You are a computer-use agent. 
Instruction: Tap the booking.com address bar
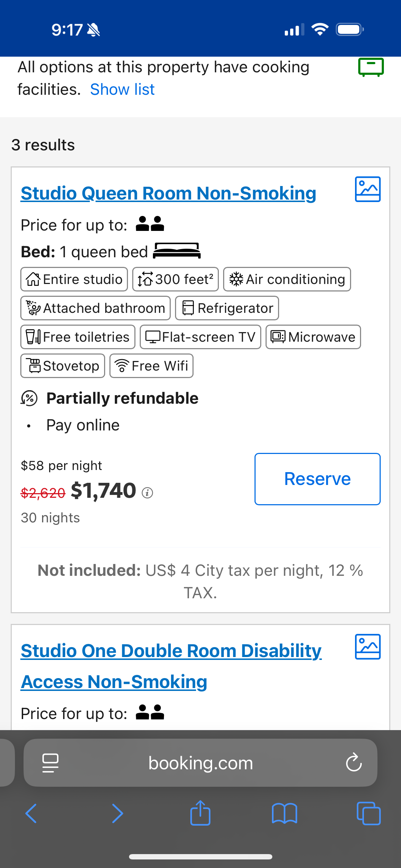(x=200, y=763)
